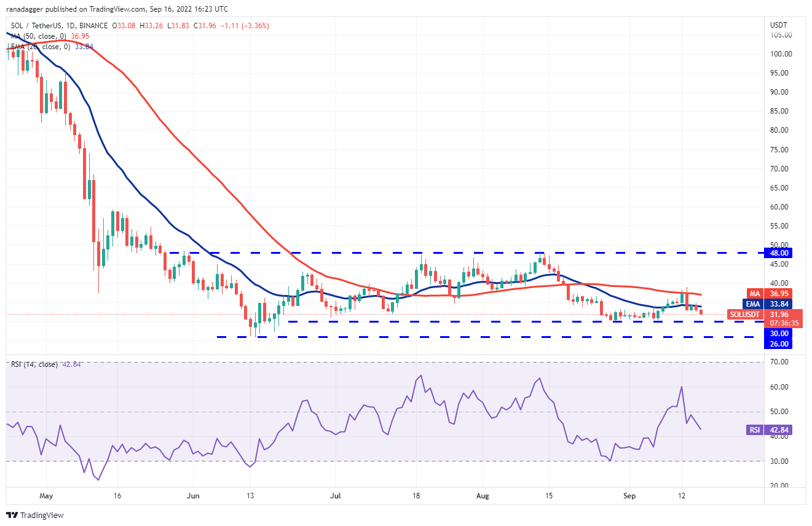Image resolution: width=812 pixels, height=526 pixels.
Task: Click the USDT currency label on price axis
Action: [779, 25]
